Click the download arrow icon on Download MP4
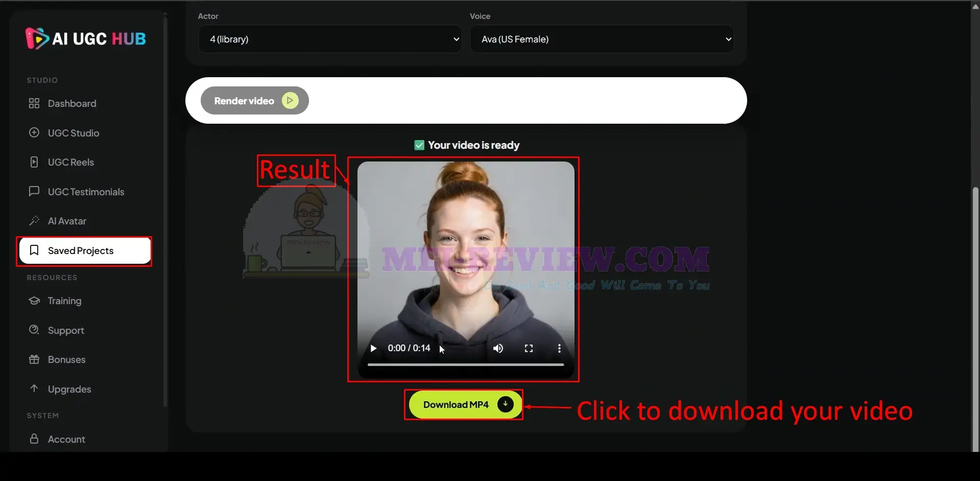 [x=506, y=404]
